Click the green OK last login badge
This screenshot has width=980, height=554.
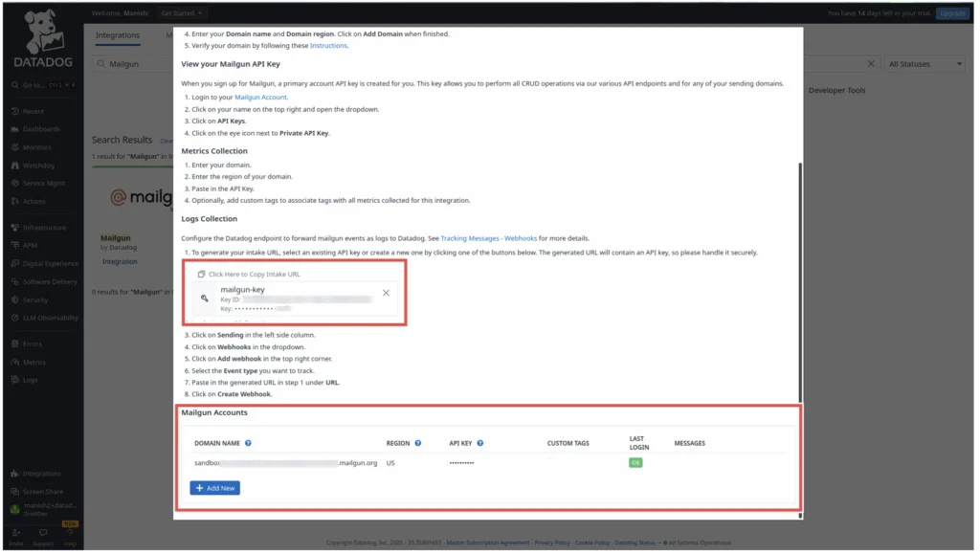(635, 463)
